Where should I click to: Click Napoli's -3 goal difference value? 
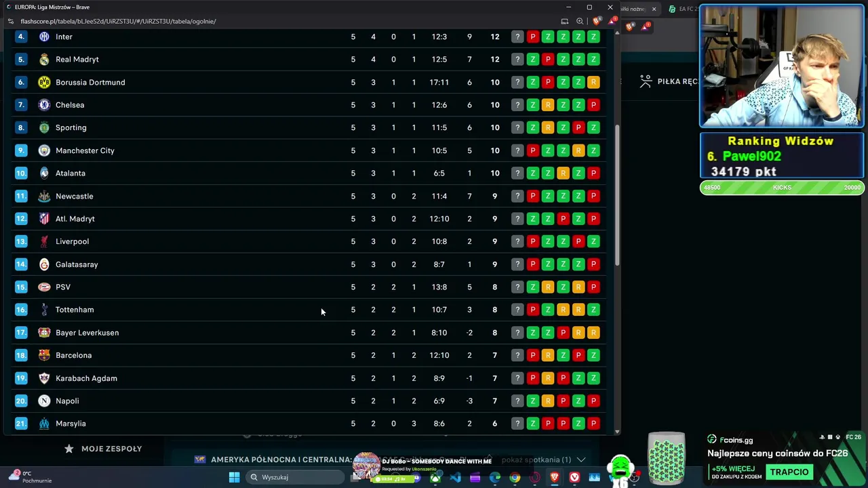(469, 401)
